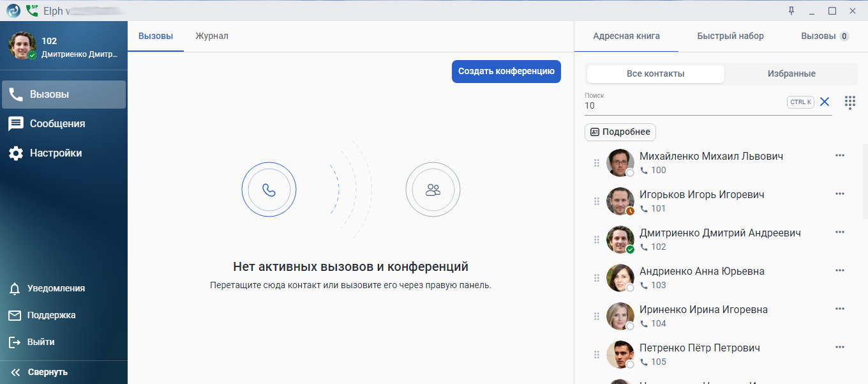Image resolution: width=868 pixels, height=384 pixels.
Task: Switch to Журнал tab
Action: [x=212, y=36]
